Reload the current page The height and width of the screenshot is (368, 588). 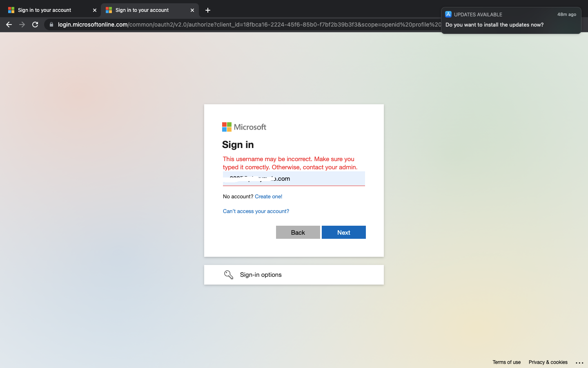(x=35, y=25)
